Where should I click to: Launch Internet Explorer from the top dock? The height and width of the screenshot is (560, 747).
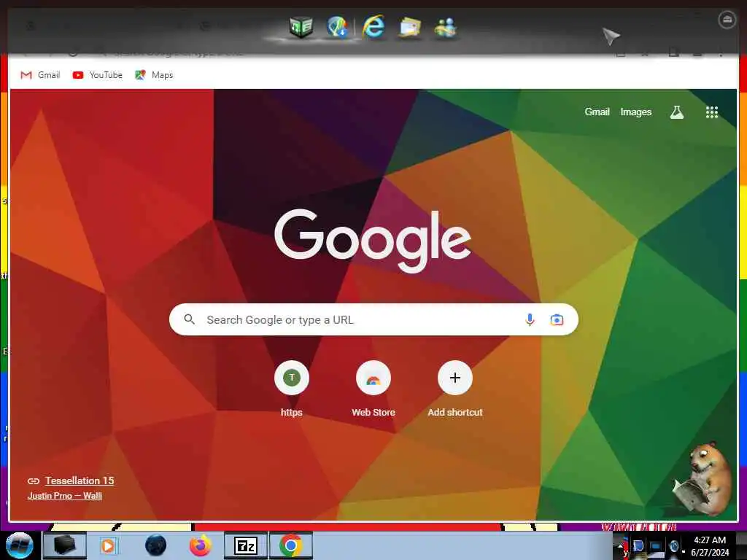pos(374,27)
